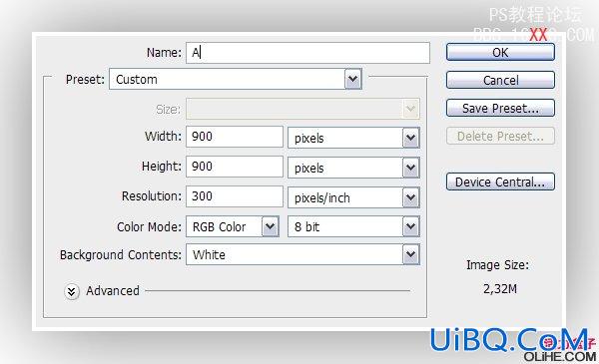
Task: Open the bit depth dropdown arrow
Action: click(411, 226)
